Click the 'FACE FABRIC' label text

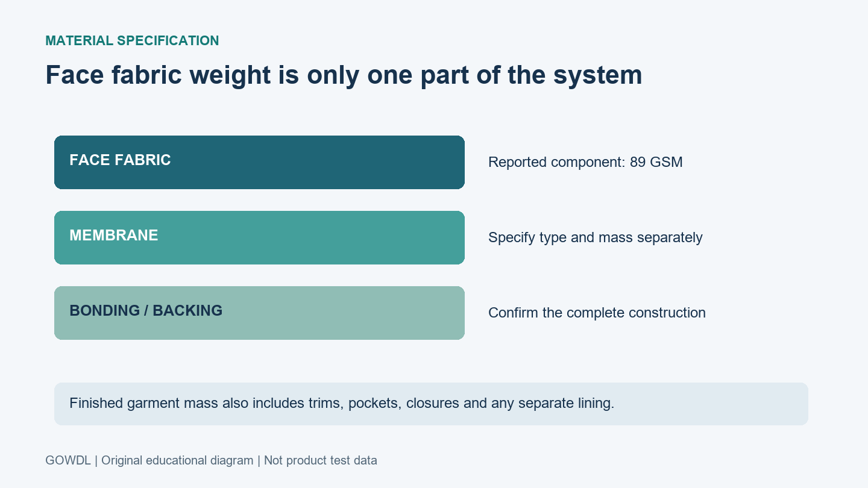(x=120, y=160)
